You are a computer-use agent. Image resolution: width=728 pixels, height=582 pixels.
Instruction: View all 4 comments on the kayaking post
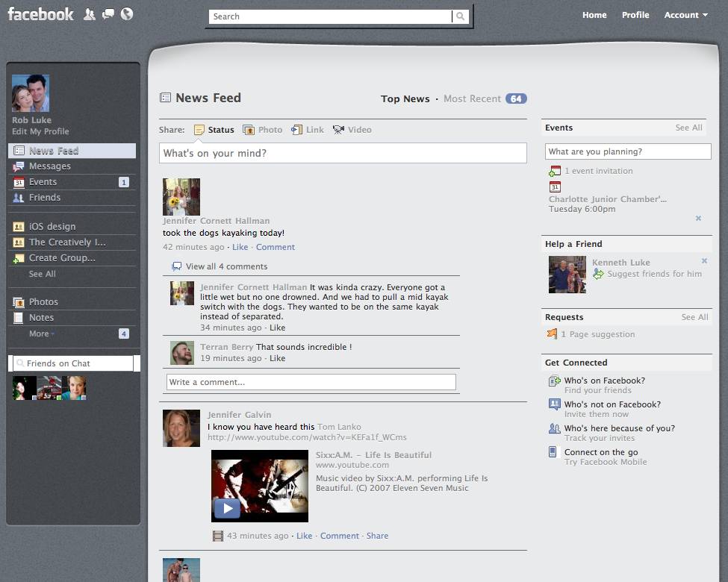point(225,266)
